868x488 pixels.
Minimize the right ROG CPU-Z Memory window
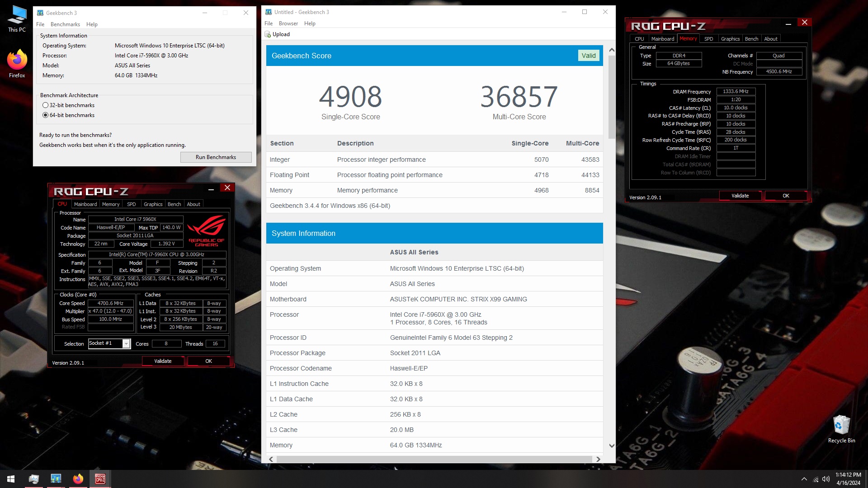(x=788, y=23)
